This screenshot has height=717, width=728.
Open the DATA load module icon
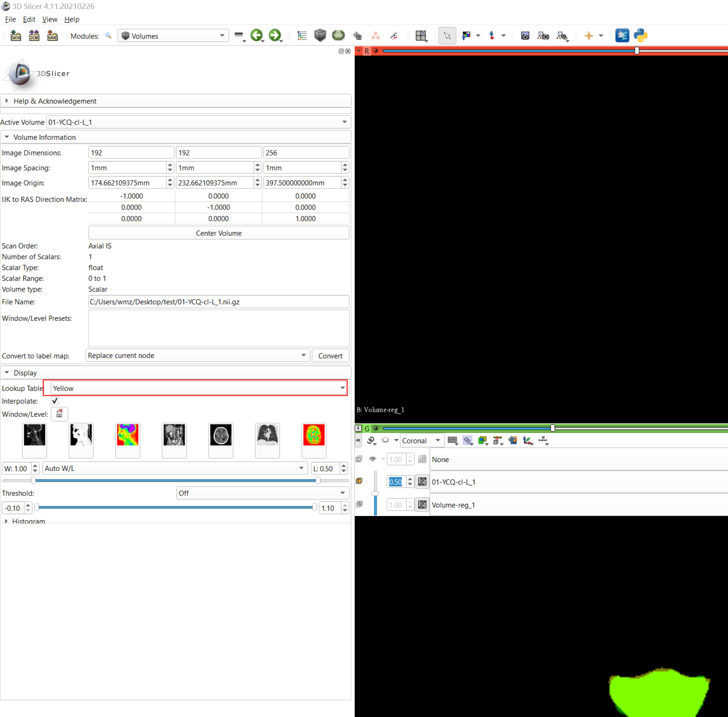[16, 35]
